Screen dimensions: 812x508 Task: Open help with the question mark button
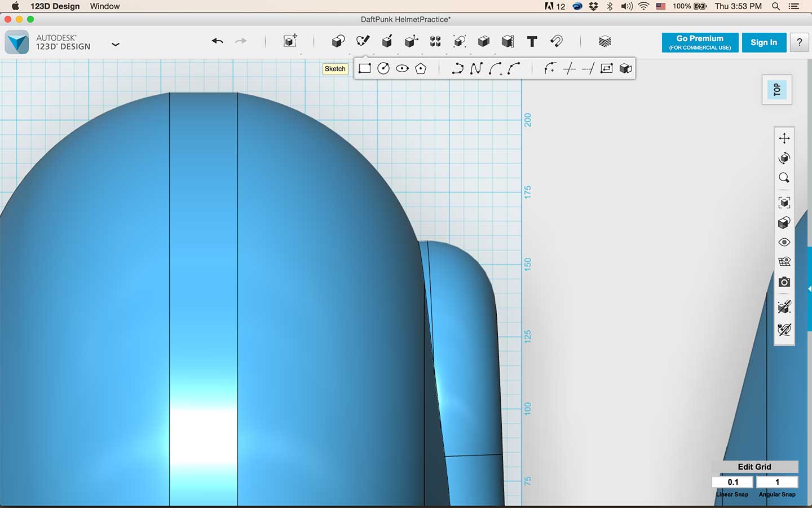pyautogui.click(x=799, y=42)
